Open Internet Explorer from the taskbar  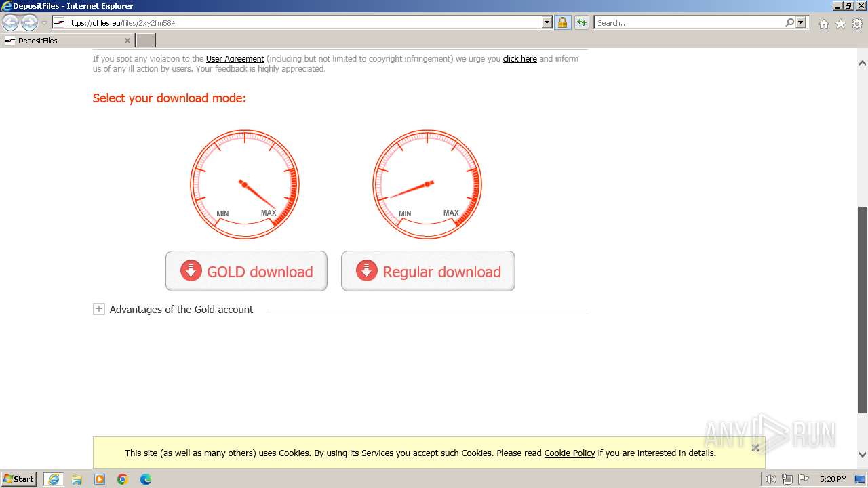click(54, 479)
